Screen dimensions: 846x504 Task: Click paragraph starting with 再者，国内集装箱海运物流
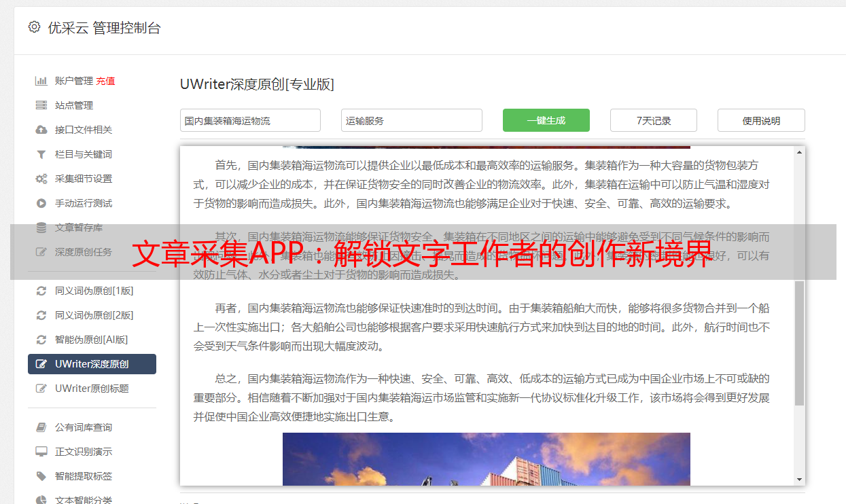[x=482, y=327]
